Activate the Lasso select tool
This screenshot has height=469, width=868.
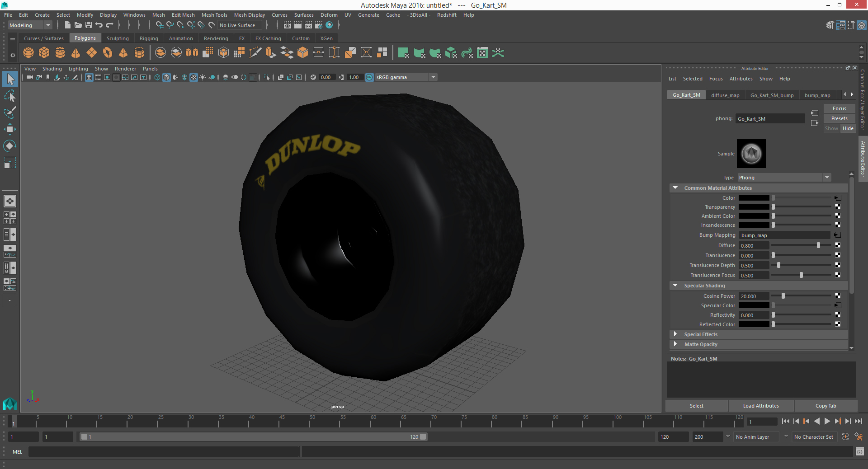10,96
